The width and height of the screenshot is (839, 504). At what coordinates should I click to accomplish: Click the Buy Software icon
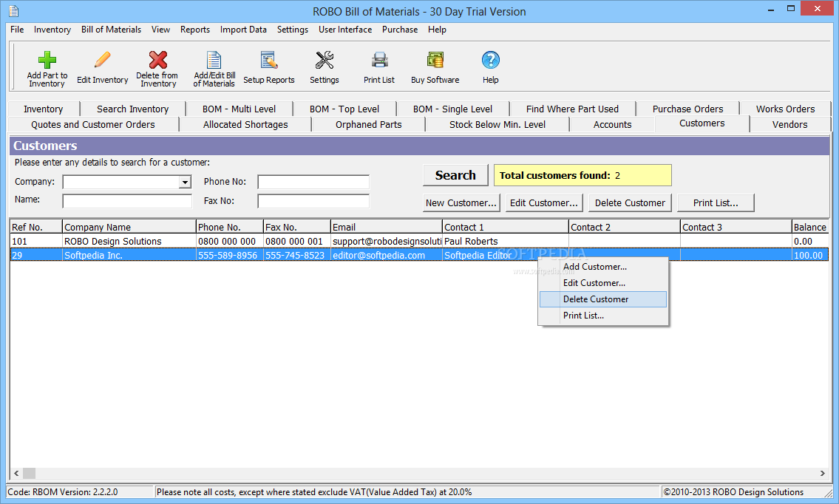435,60
